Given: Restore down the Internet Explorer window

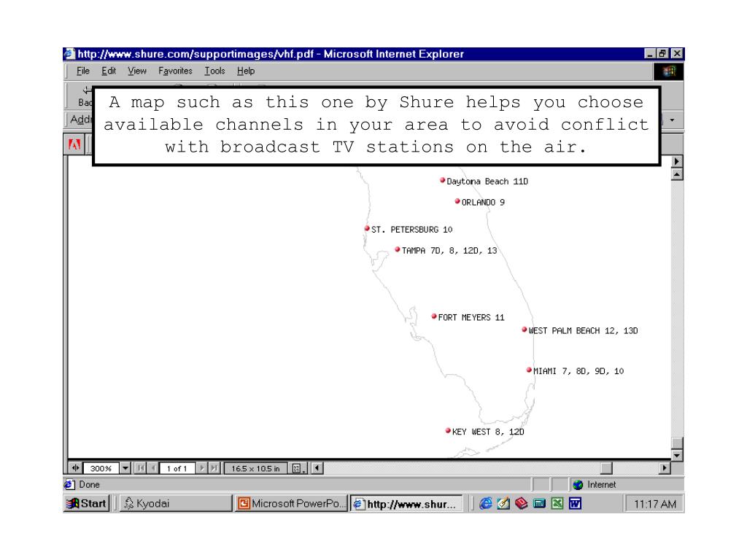Looking at the screenshot, I should click(662, 54).
